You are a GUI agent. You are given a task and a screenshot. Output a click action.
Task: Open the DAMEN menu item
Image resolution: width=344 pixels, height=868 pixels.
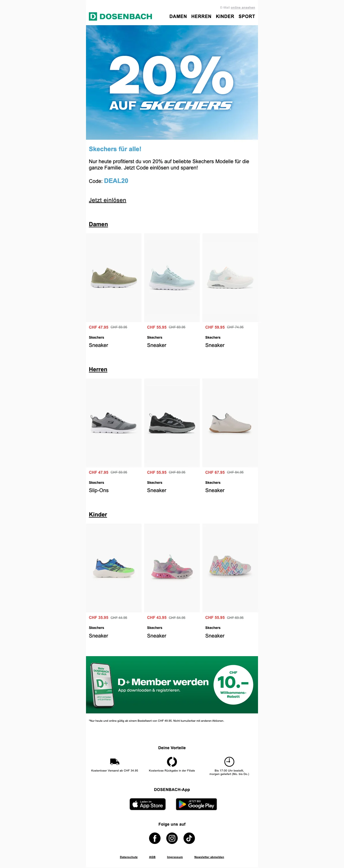(178, 16)
